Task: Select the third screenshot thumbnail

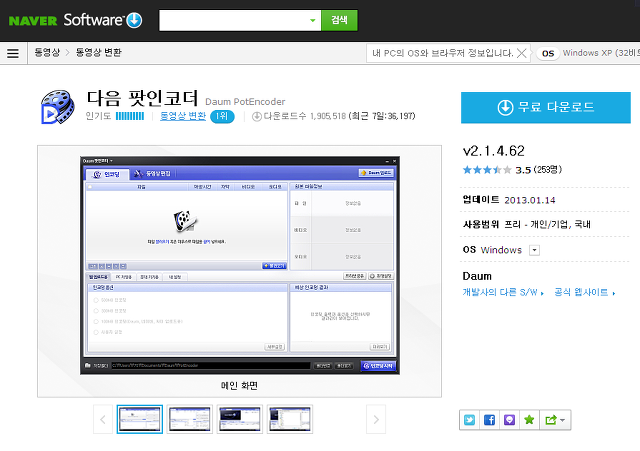Action: coord(240,419)
